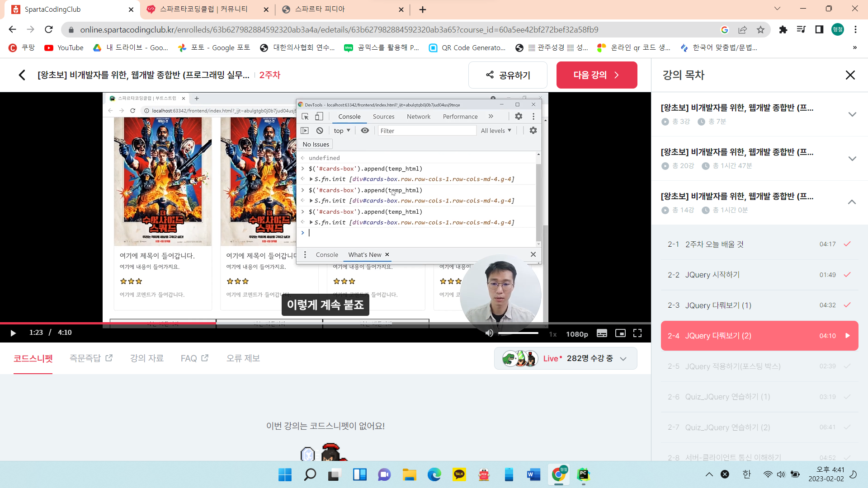Image resolution: width=868 pixels, height=488 pixels.
Task: Change playback speed 1x
Action: pos(552,334)
